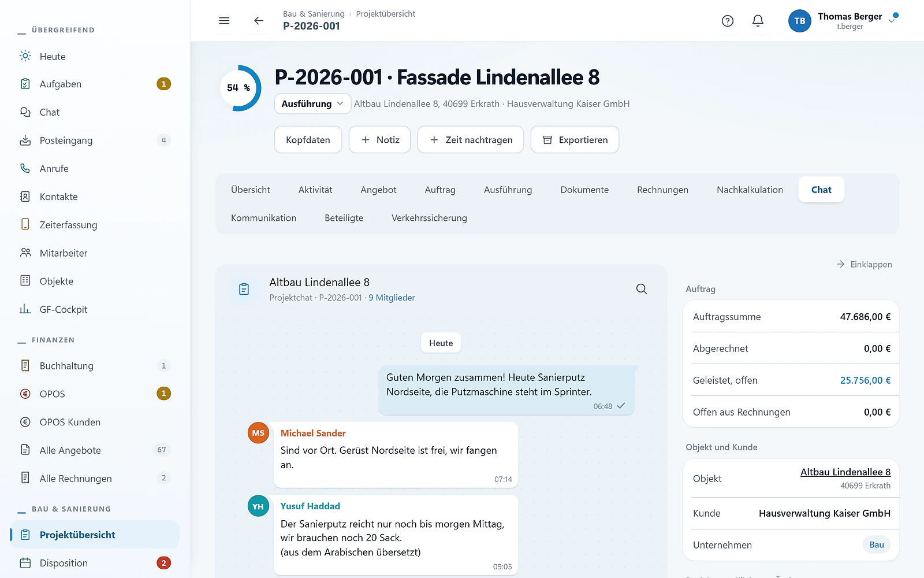Viewport: 924px width, 578px height.
Task: Open Posteingang inbox
Action: point(95,140)
